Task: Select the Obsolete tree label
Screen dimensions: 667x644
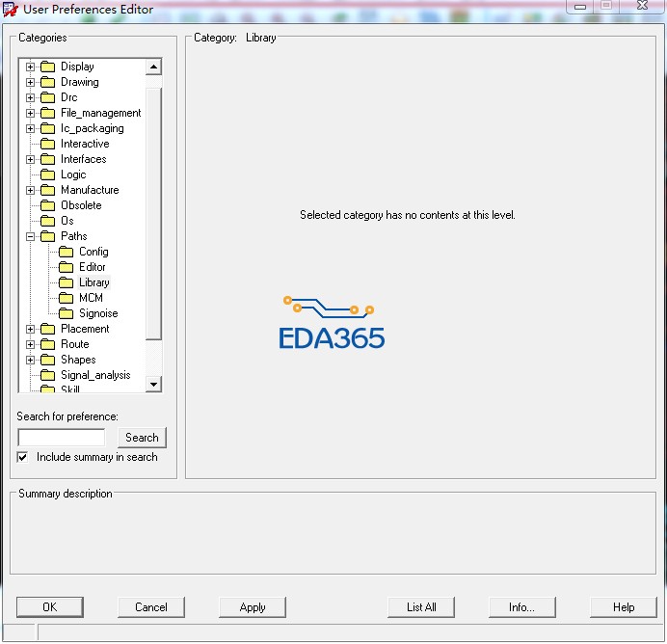Action: tap(81, 205)
